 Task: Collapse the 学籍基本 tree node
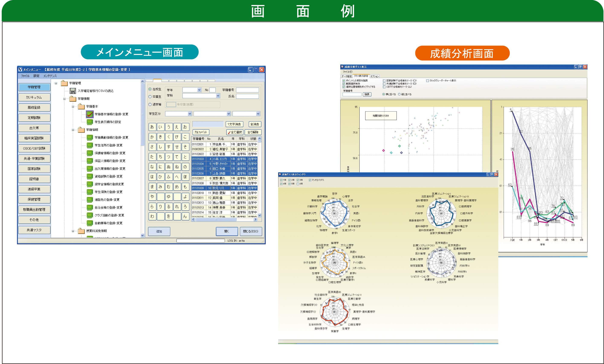[73, 107]
